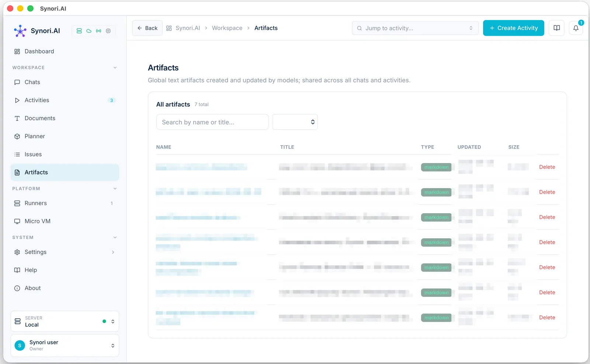Viewport: 590px width, 364px height.
Task: Open Runners under Platform
Action: point(65,203)
